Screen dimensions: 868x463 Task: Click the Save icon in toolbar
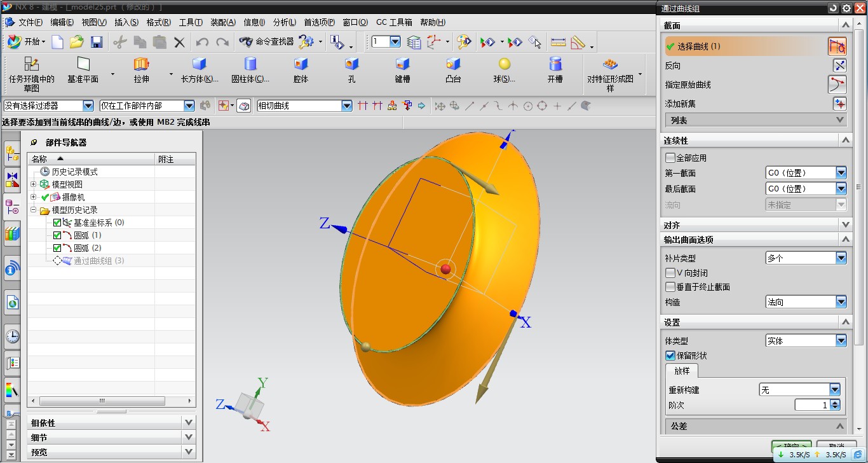97,43
